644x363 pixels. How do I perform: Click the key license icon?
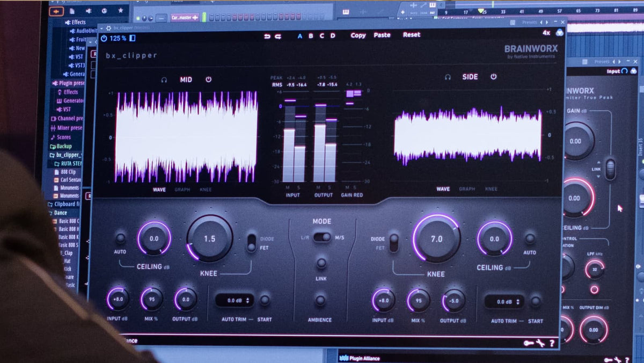529,343
